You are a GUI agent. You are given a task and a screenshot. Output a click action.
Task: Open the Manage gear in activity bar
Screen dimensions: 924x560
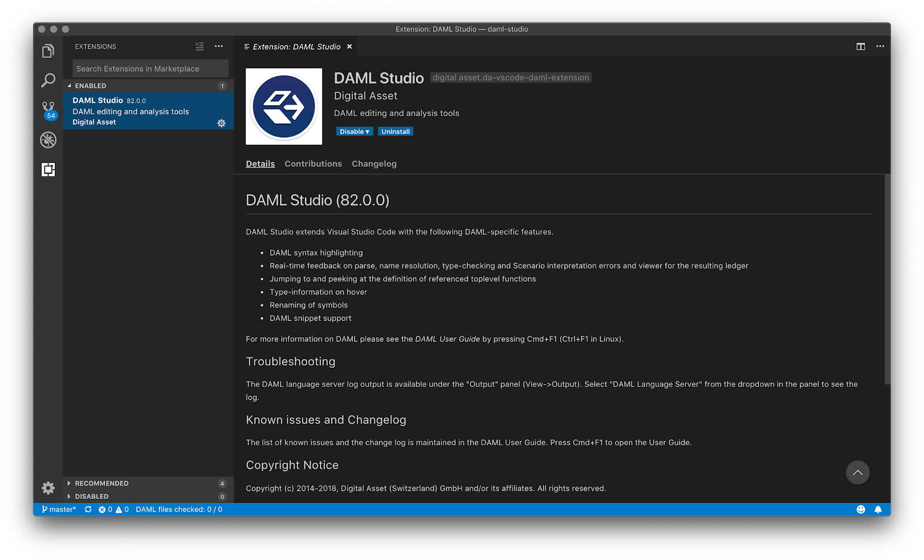point(48,488)
